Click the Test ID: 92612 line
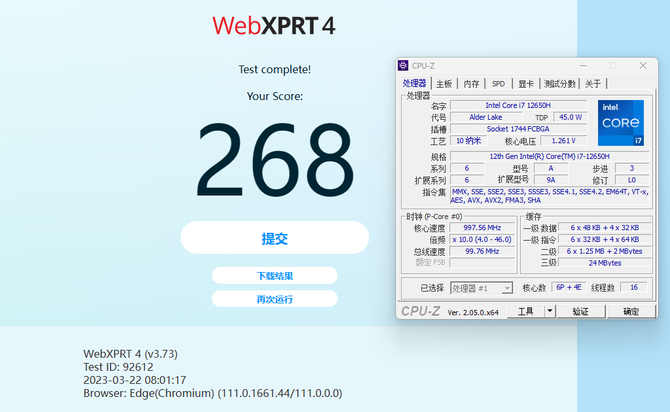 click(x=118, y=367)
